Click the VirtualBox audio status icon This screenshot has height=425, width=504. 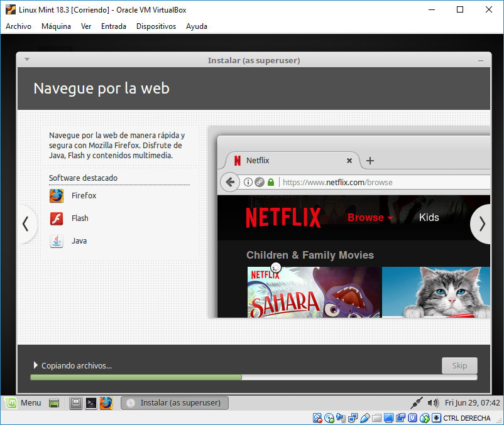(341, 418)
